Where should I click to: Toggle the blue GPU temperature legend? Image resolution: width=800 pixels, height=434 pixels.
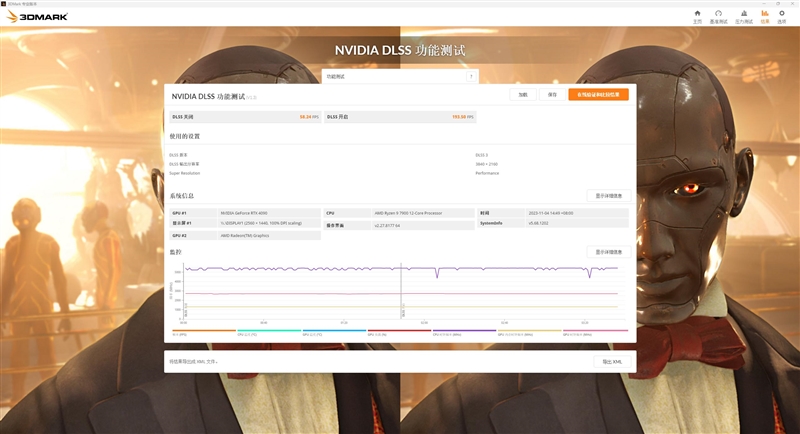click(x=335, y=333)
